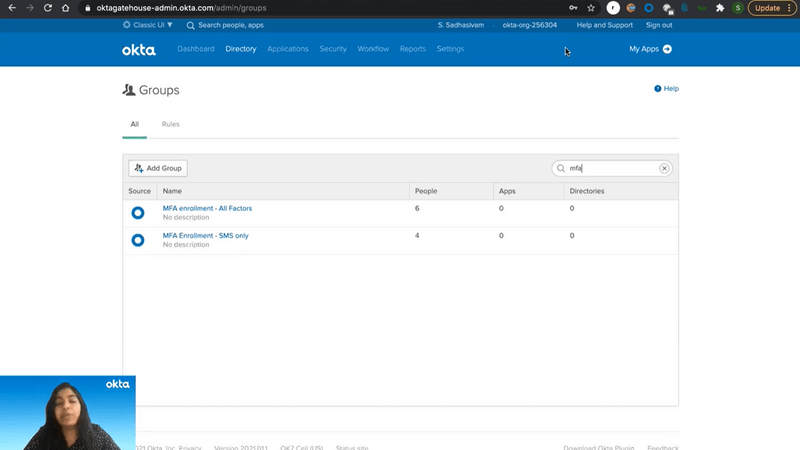Clear the group search field

tap(664, 168)
